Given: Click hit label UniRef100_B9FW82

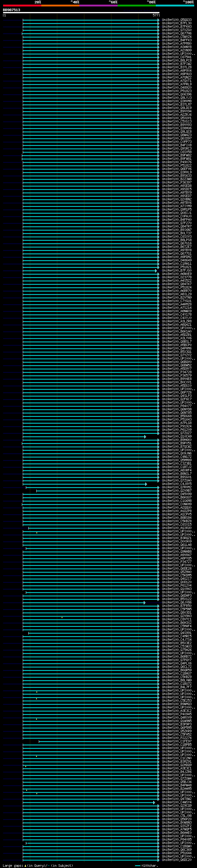Looking at the screenshot, I should pos(177,155).
